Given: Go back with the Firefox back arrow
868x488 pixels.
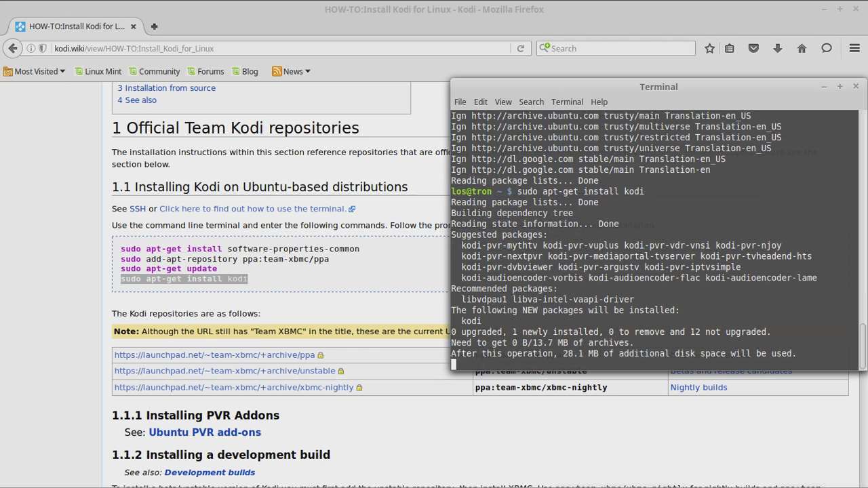Looking at the screenshot, I should (12, 48).
